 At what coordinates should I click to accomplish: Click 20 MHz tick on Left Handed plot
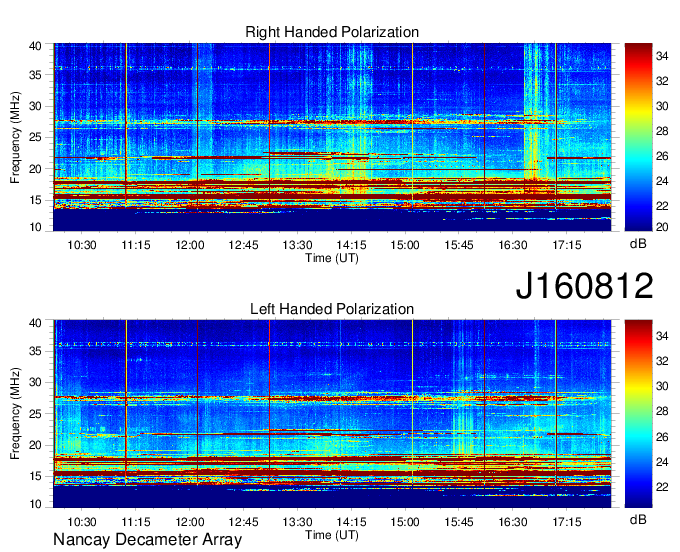(x=35, y=445)
